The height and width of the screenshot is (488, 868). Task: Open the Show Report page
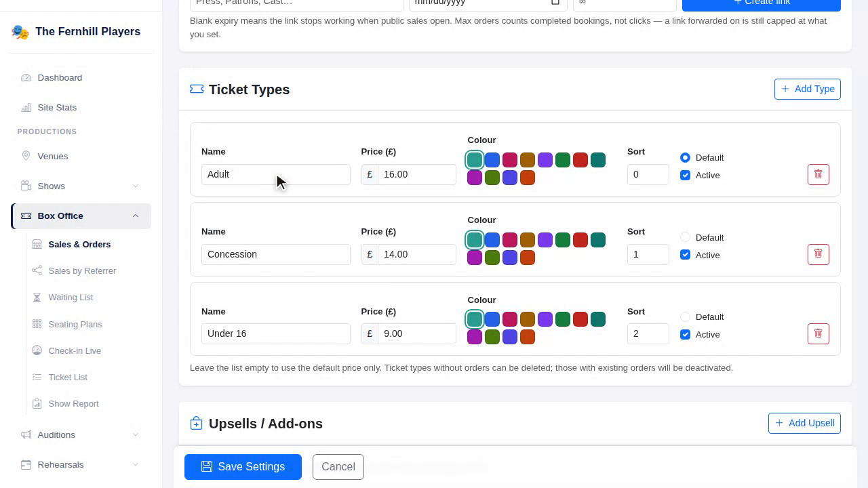coord(89,403)
